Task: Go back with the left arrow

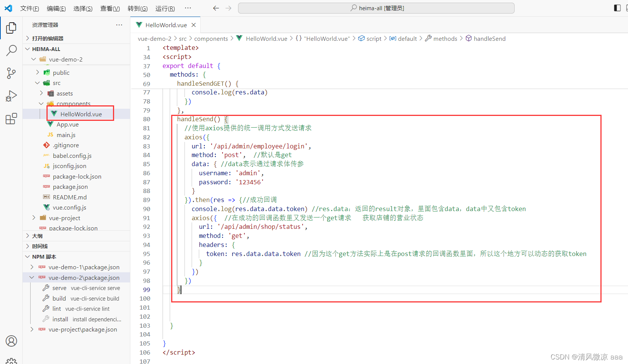Action: coord(216,8)
